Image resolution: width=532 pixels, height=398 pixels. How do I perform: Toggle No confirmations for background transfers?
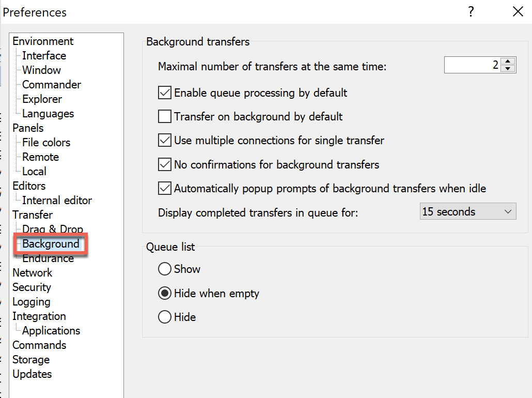point(165,165)
